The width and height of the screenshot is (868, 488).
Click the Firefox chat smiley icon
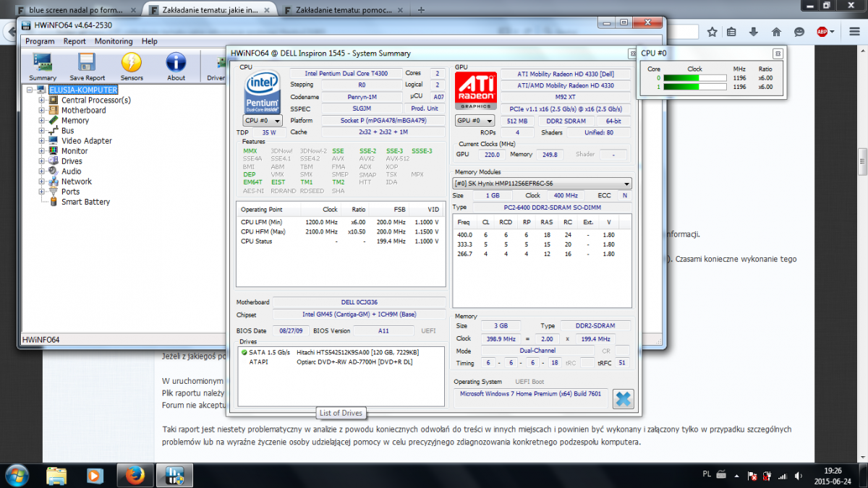click(799, 32)
